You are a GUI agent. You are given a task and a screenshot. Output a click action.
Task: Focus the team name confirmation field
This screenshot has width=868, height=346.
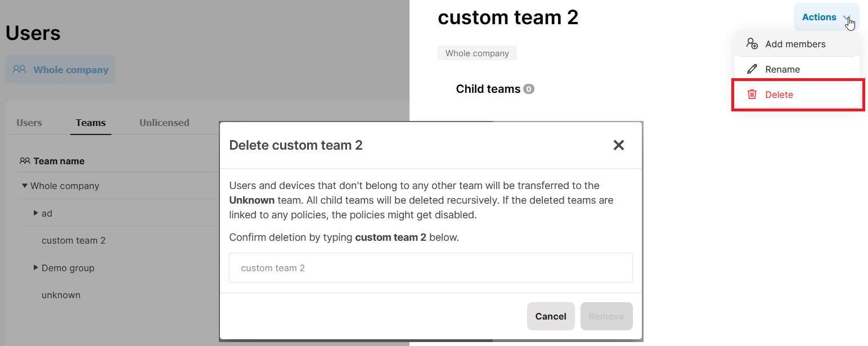pyautogui.click(x=431, y=268)
